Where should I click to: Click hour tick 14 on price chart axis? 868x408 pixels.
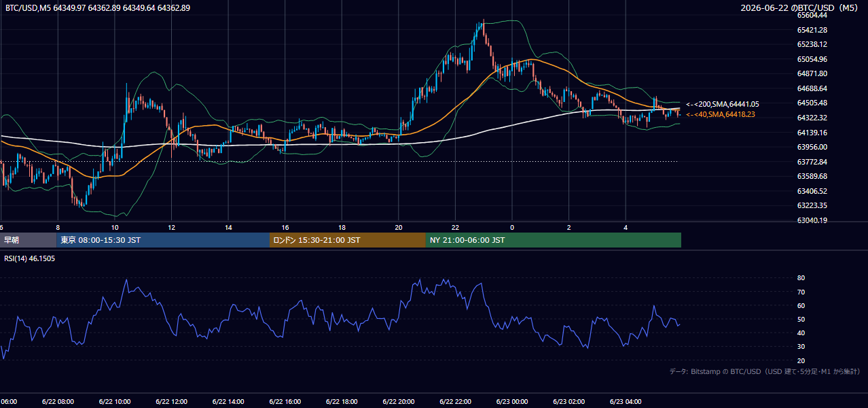(x=228, y=228)
